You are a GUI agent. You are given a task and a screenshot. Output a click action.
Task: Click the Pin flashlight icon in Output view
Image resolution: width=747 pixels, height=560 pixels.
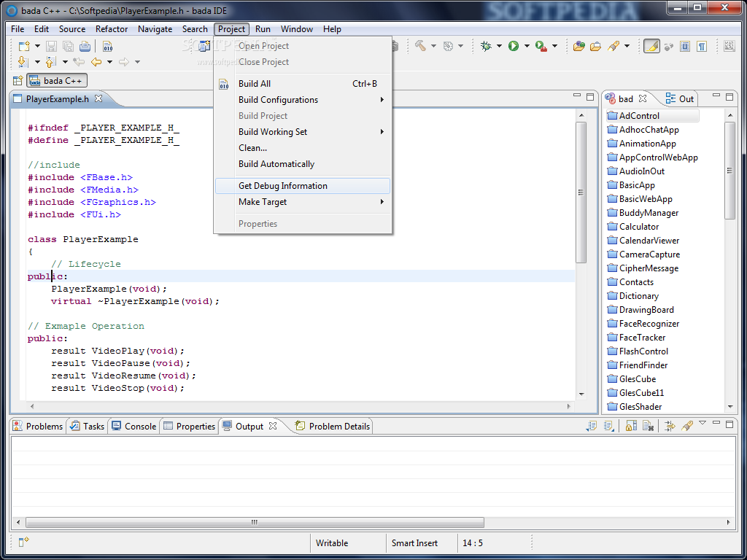pos(686,426)
